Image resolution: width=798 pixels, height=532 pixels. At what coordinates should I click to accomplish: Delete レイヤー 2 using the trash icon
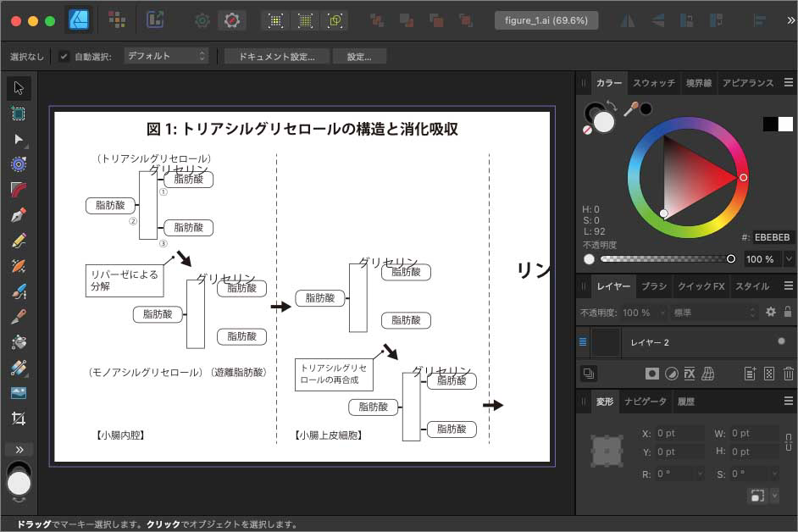click(788, 373)
